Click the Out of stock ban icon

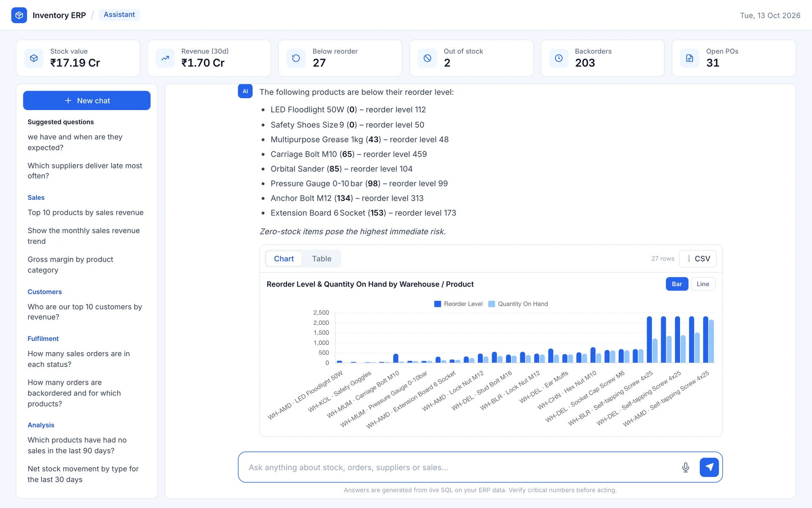428,58
